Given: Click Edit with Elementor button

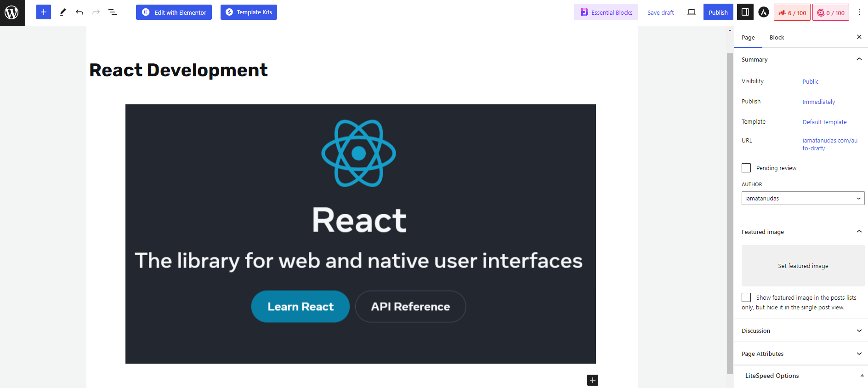Looking at the screenshot, I should pyautogui.click(x=174, y=12).
